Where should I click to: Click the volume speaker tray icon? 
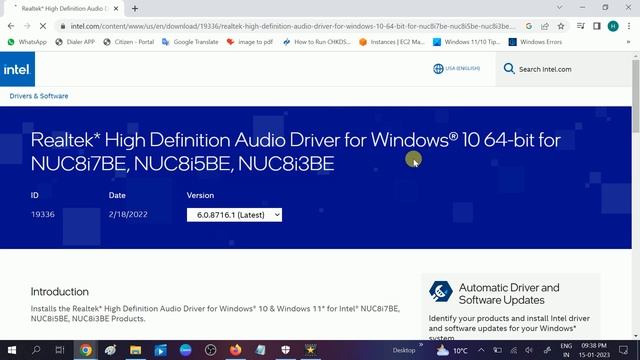[x=529, y=350]
